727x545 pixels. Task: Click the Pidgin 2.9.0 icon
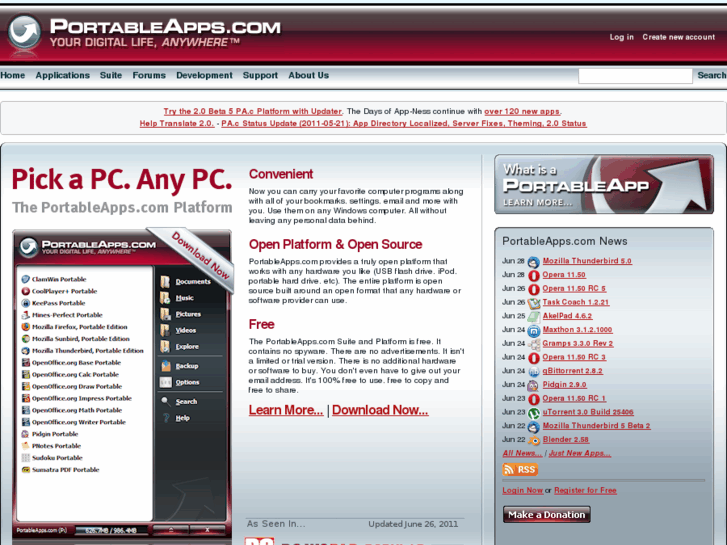coord(534,386)
